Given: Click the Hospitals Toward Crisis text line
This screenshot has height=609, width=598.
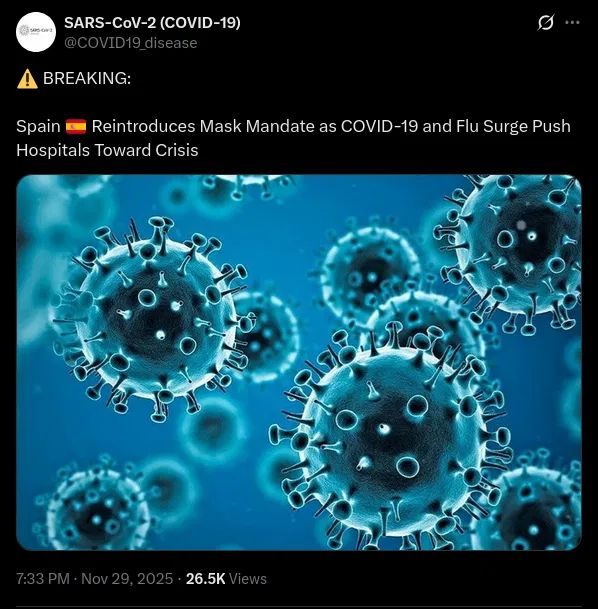Looking at the screenshot, I should 107,150.
